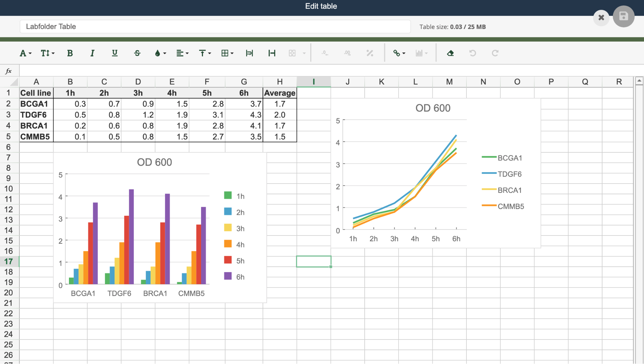Click the Average header cell
Viewport: 644px width, 364px height.
[x=280, y=93]
